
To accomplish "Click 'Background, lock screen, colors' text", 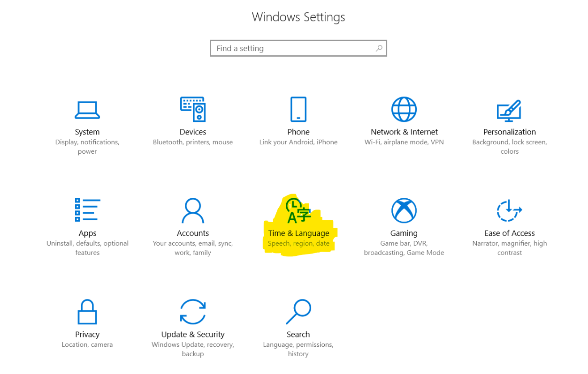I will 510,147.
